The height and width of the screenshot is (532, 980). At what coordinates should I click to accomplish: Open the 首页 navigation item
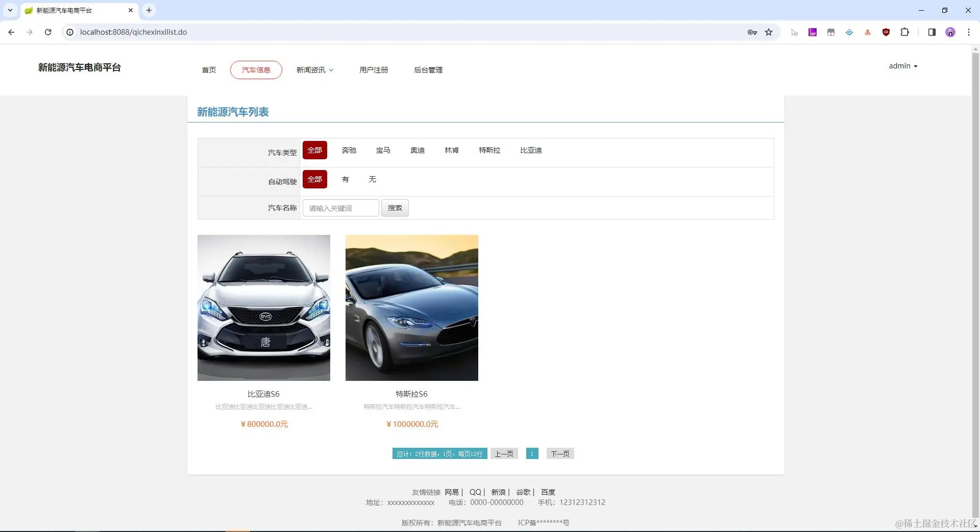tap(209, 70)
